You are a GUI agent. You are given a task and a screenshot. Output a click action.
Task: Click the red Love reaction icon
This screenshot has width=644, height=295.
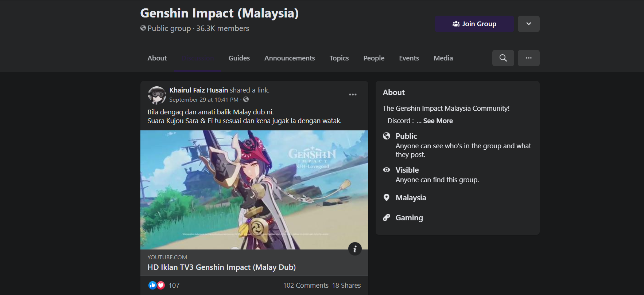pos(161,286)
